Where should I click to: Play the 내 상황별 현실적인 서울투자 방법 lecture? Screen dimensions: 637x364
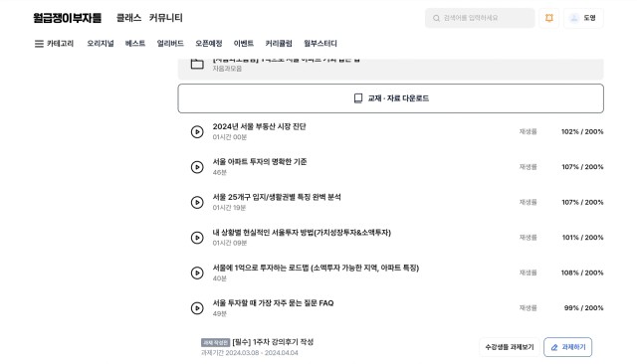tap(197, 238)
